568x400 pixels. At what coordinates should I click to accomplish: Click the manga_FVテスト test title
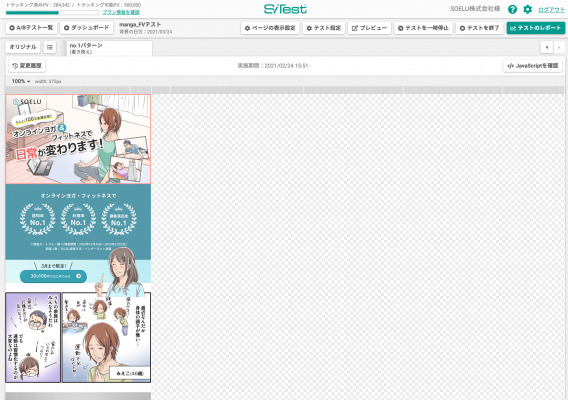coord(140,25)
